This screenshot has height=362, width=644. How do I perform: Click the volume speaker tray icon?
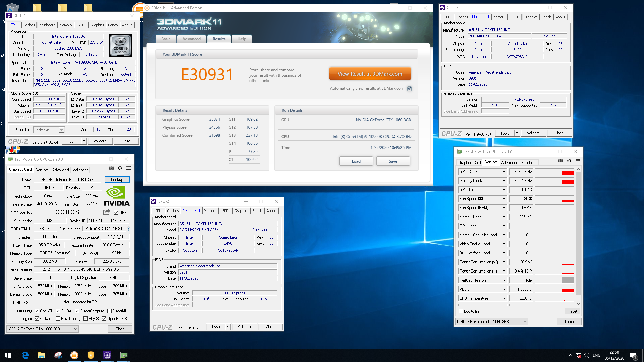[x=587, y=355]
